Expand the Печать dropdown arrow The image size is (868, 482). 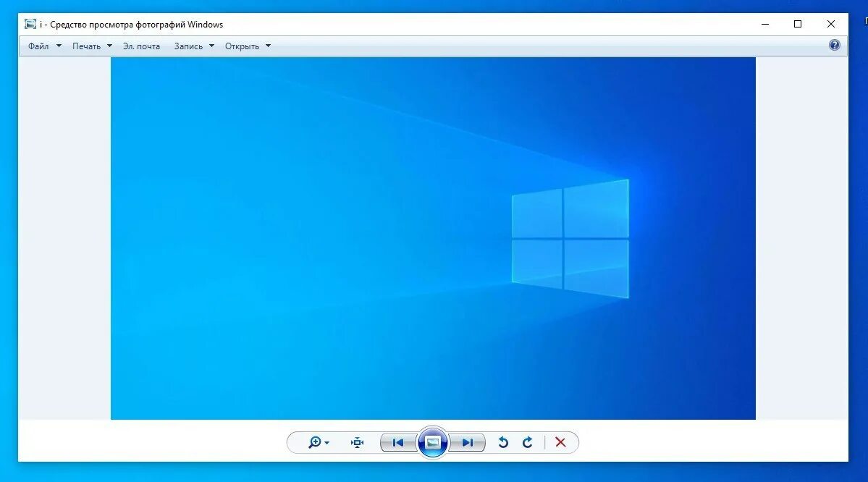click(x=109, y=46)
